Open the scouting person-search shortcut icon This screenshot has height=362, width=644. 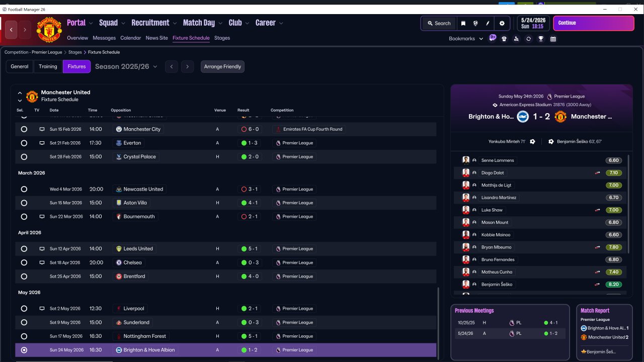click(516, 39)
